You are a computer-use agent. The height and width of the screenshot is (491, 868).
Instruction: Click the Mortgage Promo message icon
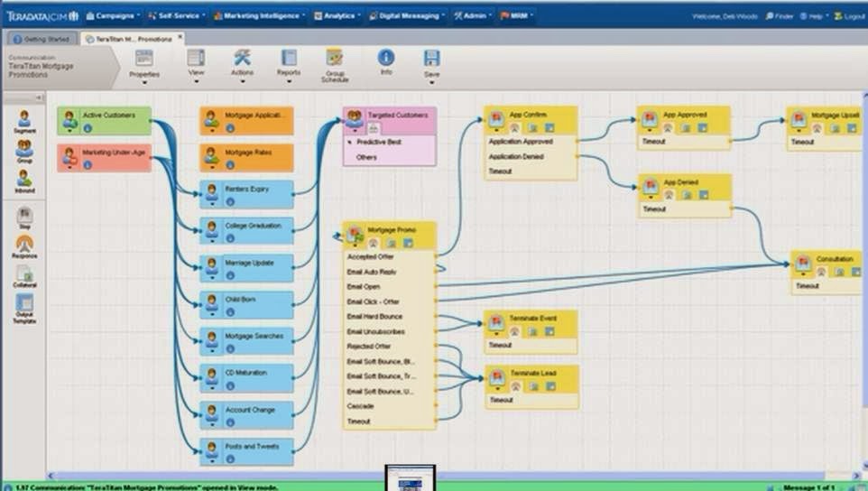[355, 234]
